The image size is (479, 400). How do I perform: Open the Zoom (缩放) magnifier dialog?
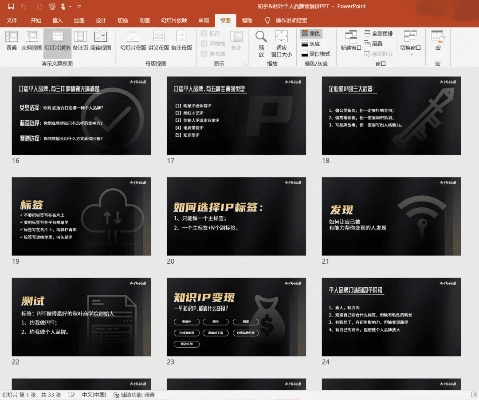pyautogui.click(x=261, y=43)
